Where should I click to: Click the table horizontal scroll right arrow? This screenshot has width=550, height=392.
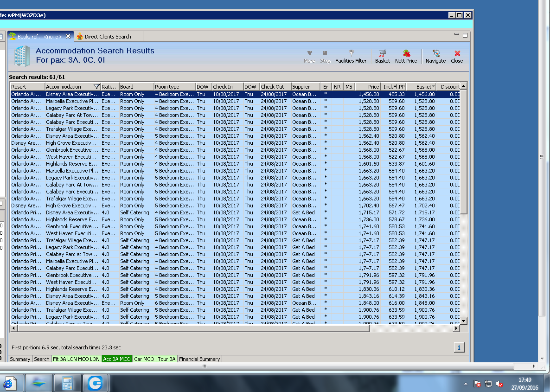point(456,328)
